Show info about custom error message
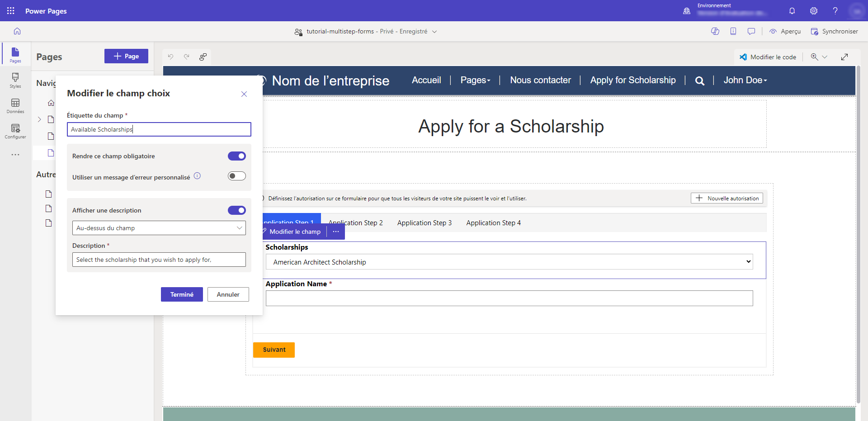Image resolution: width=868 pixels, height=421 pixels. 197,176
